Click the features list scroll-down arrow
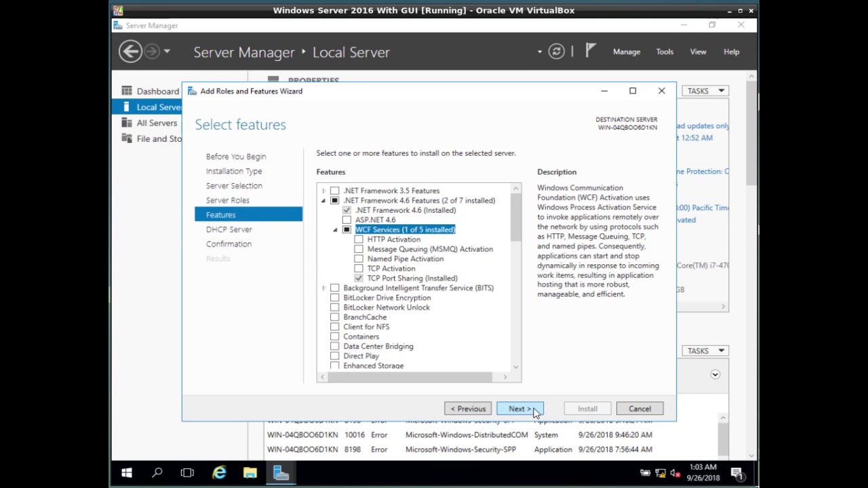 (x=516, y=367)
